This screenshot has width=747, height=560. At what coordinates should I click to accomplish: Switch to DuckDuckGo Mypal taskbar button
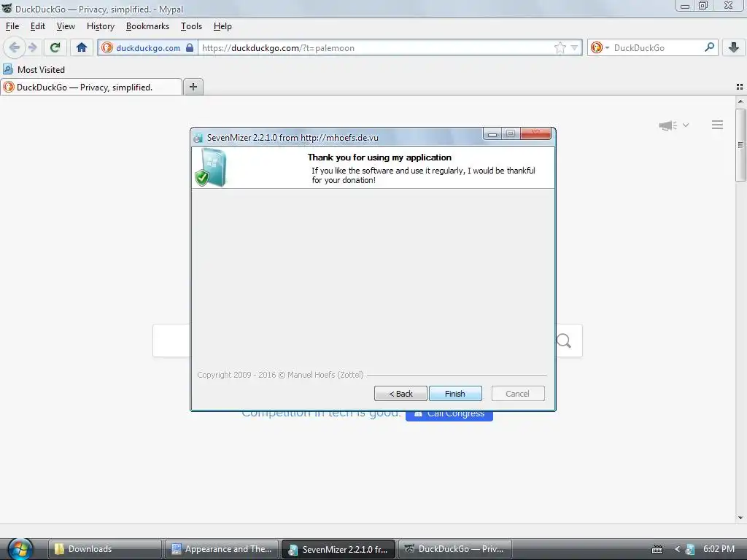pyautogui.click(x=455, y=549)
